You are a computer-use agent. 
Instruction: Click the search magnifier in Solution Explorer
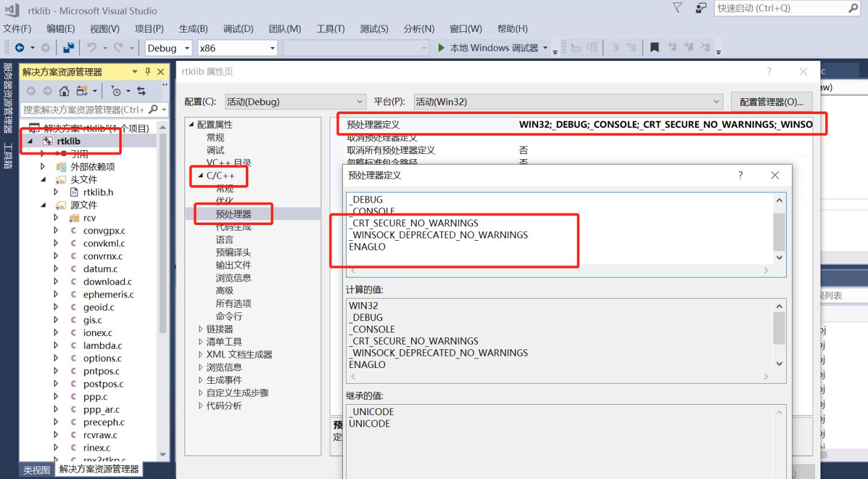[x=153, y=109]
